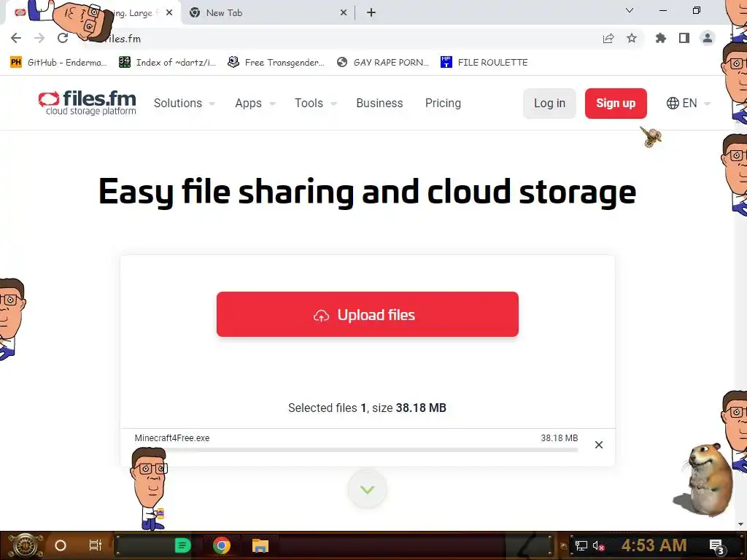Open the Extensions puzzle icon
The height and width of the screenshot is (560, 747).
[661, 38]
